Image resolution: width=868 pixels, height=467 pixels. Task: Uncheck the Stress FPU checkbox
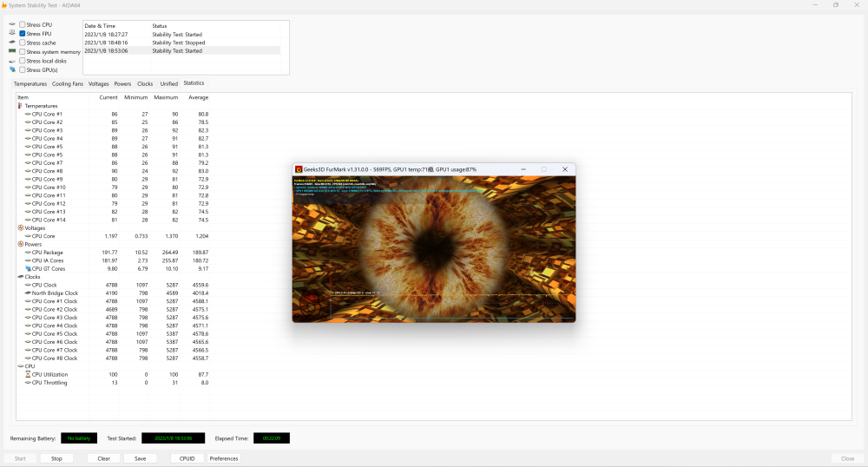(23, 33)
